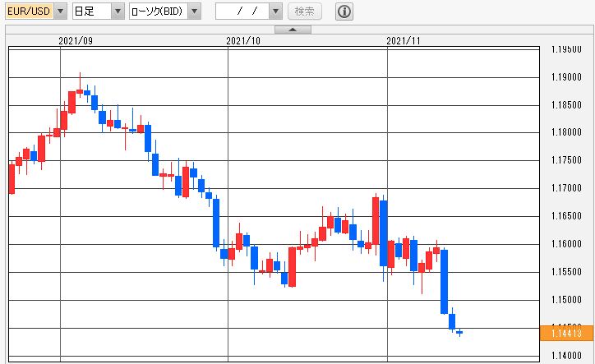This screenshot has height=364, width=595.
Task: Click the tallest candlestick with wick above 1.19000
Action: coord(80,85)
